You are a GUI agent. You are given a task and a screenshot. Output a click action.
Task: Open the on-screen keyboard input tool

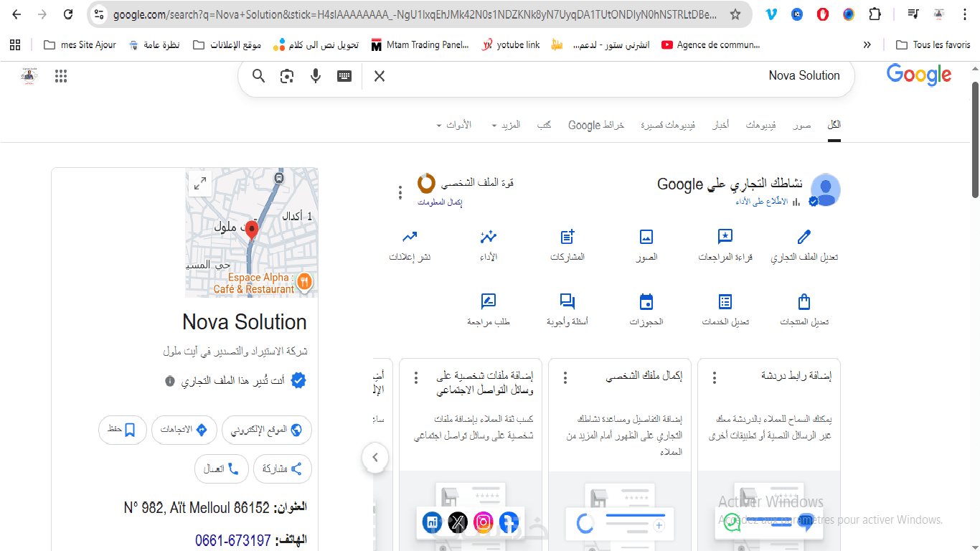point(344,76)
